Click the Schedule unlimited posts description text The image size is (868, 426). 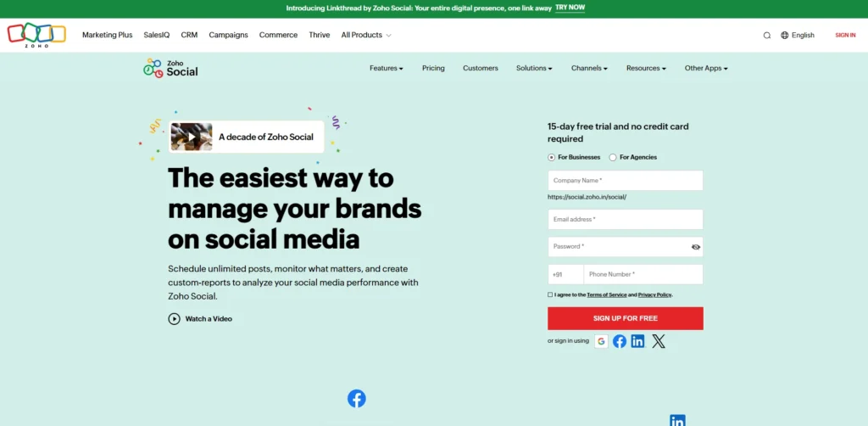(x=293, y=283)
